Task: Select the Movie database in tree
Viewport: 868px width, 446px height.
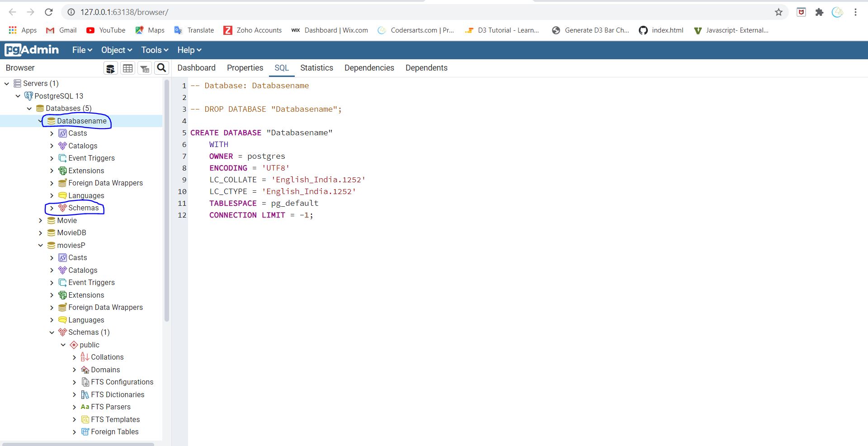Action: (x=67, y=220)
